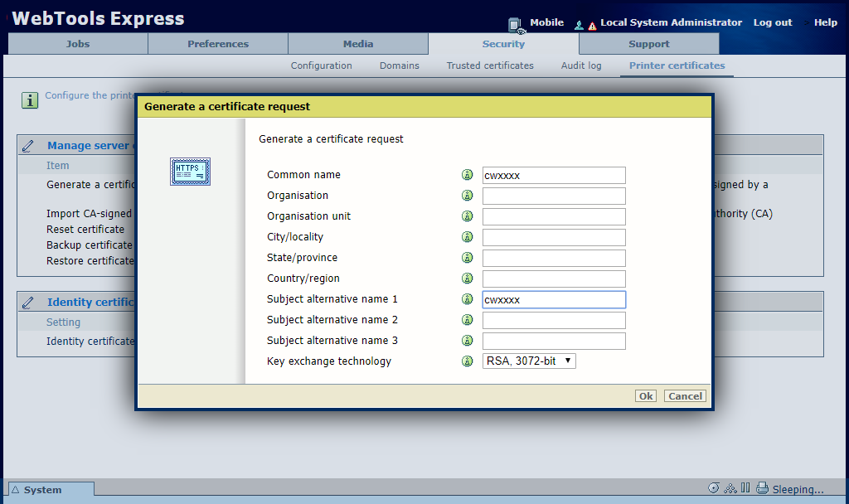Click the circular status icon in status bar
The height and width of the screenshot is (504, 849).
click(714, 487)
